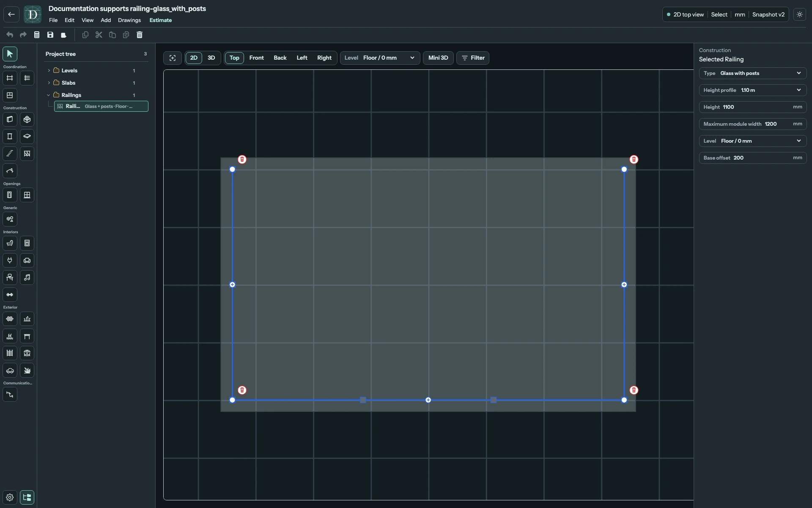Click the undo arrow icon

click(10, 35)
